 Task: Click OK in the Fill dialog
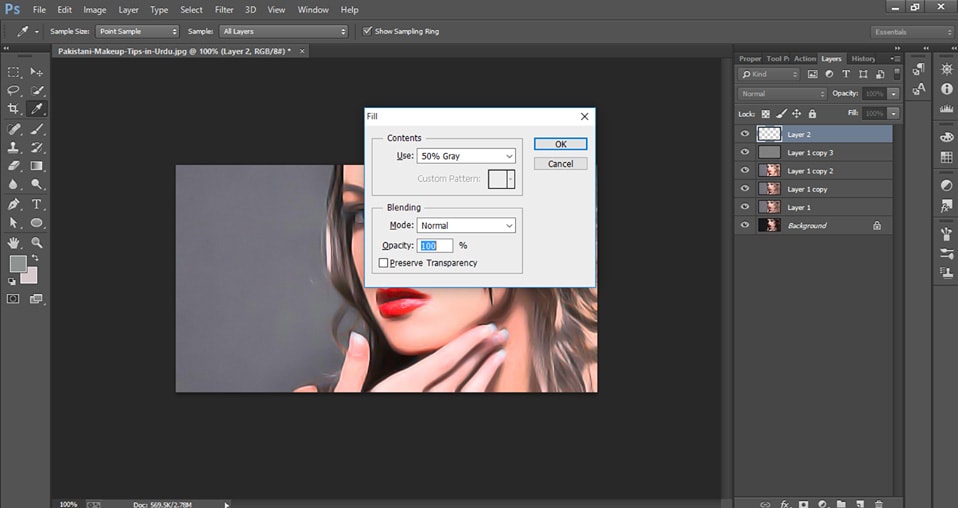click(x=560, y=144)
